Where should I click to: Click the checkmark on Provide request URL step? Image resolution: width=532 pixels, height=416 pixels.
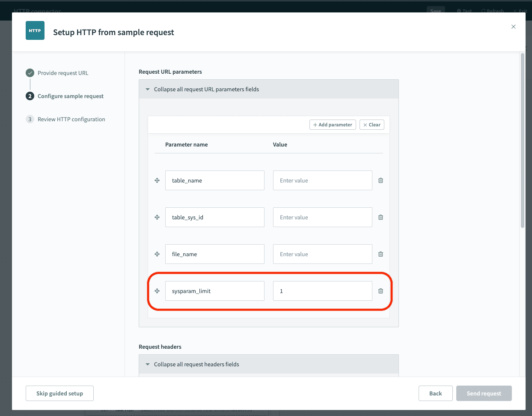pos(29,73)
